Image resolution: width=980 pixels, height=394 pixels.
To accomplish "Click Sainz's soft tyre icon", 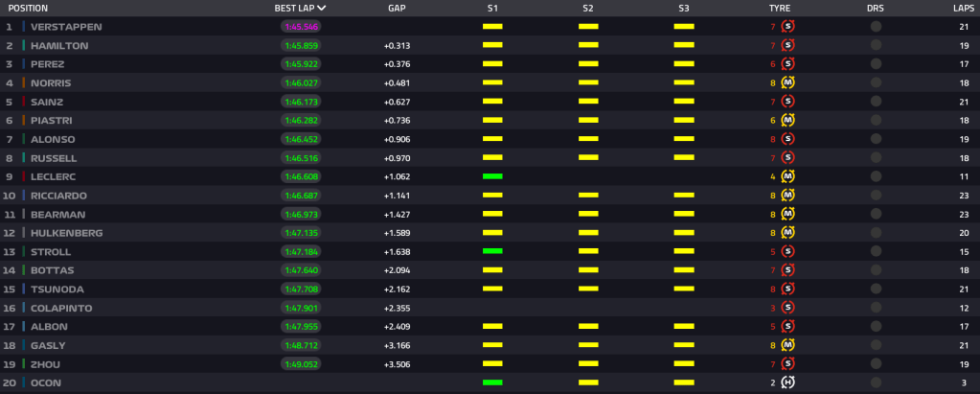I will 788,102.
